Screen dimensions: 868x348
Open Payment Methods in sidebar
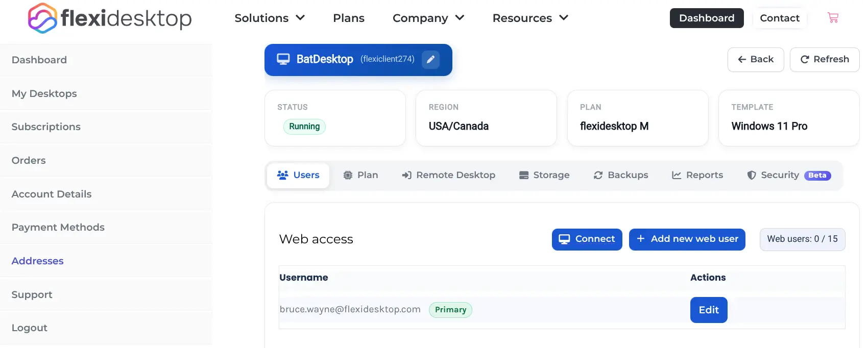106,227
